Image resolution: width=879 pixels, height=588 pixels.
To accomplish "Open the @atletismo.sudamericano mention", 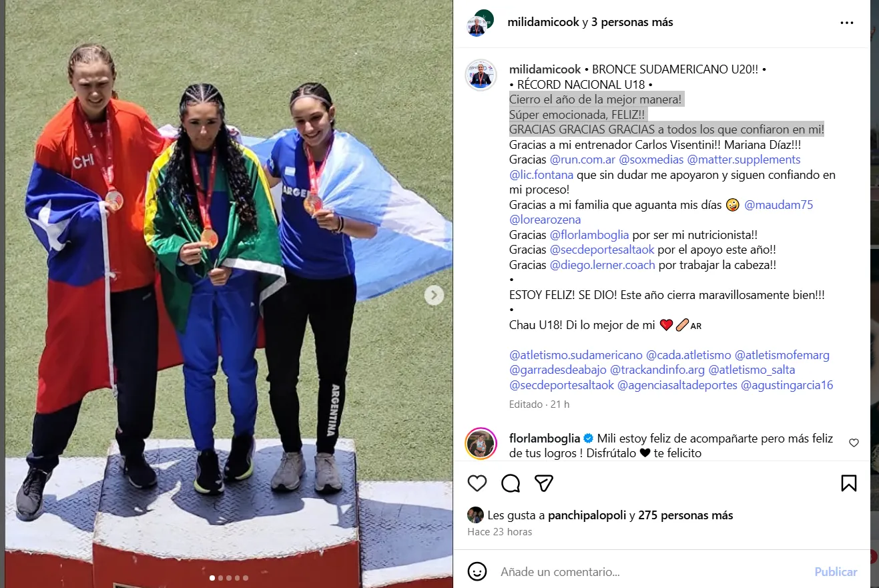I will coord(576,355).
